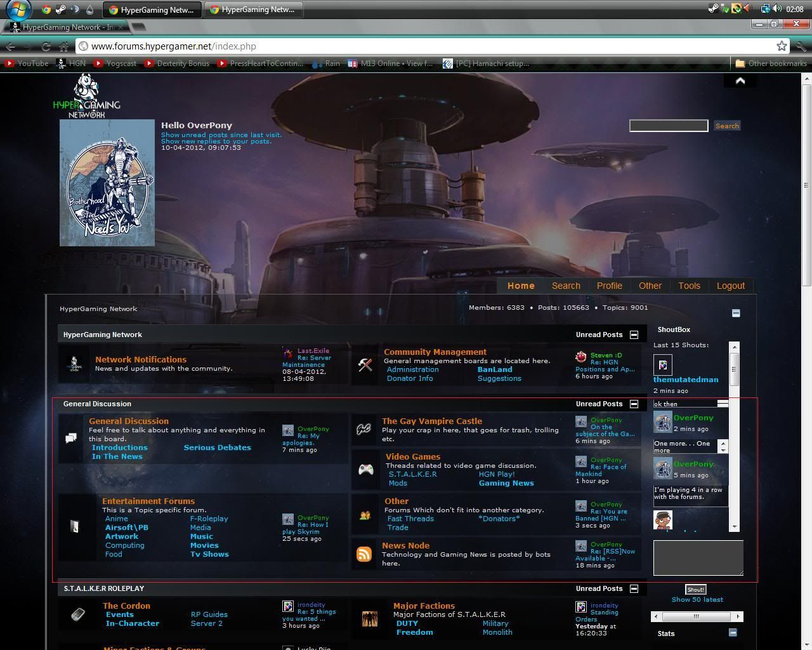Open M13 Online bookmark
Screen dimensions: 812x650
[390, 63]
